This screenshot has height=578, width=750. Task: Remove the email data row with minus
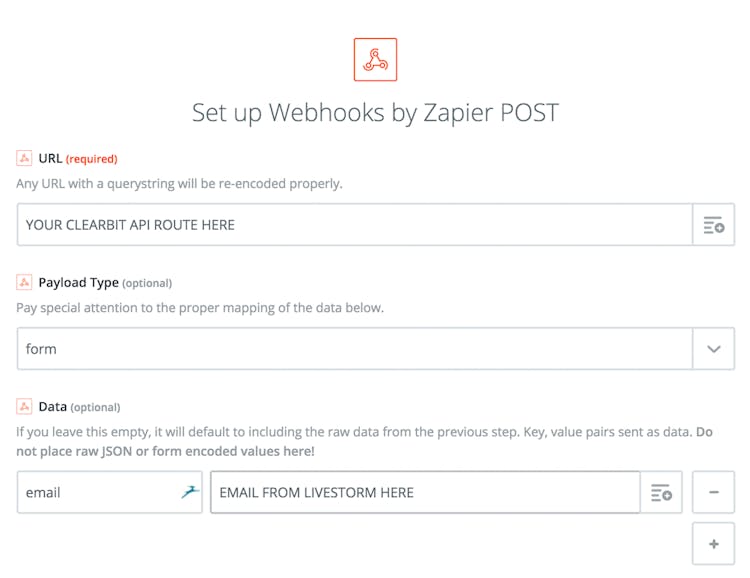713,492
